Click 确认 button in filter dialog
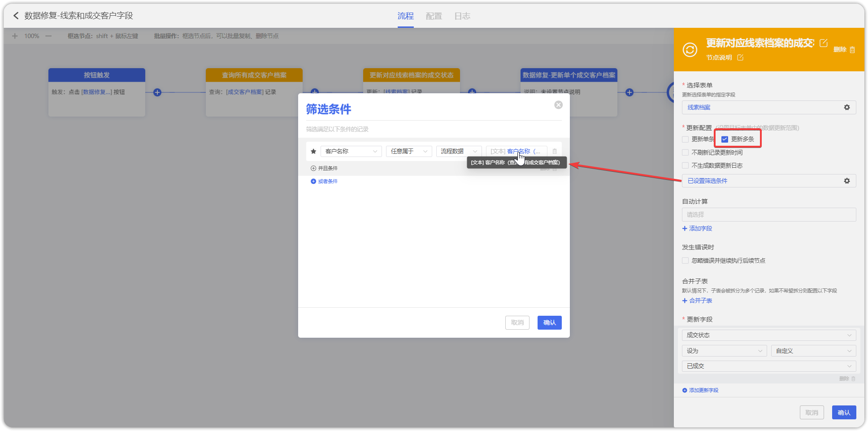The height and width of the screenshot is (431, 868). coord(549,322)
